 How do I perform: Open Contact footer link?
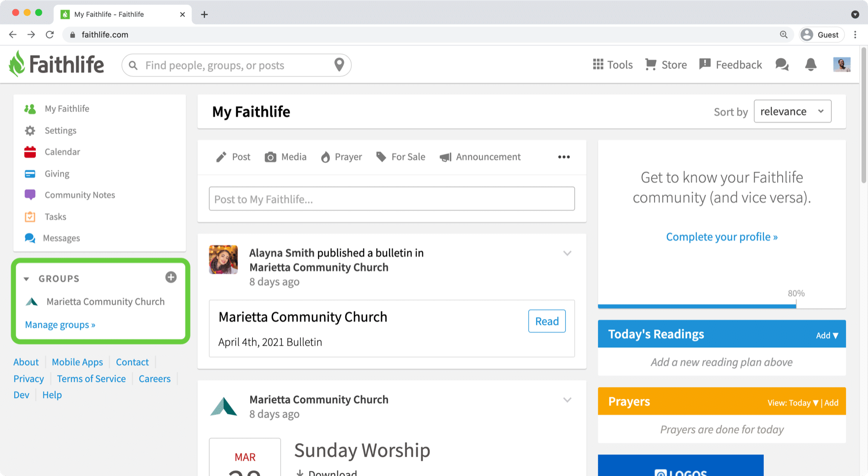tap(132, 362)
